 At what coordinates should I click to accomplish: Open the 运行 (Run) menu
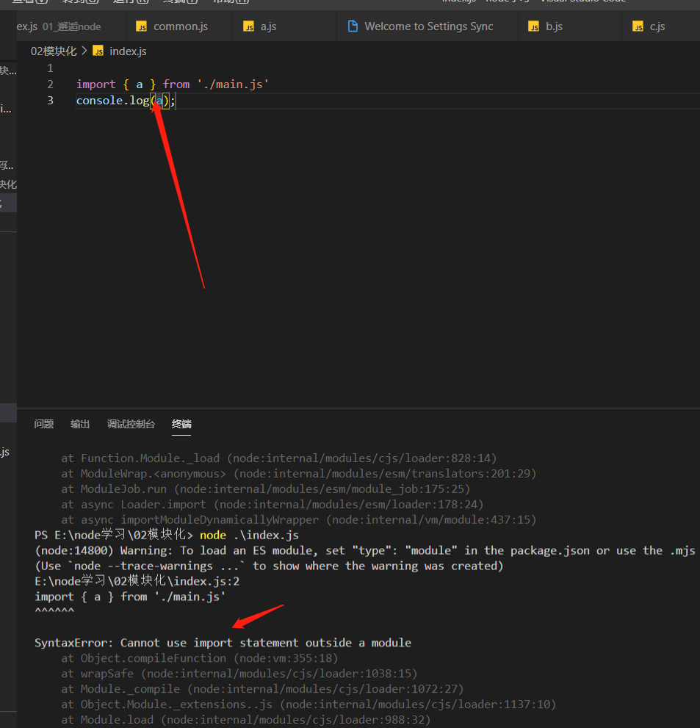pyautogui.click(x=132, y=2)
